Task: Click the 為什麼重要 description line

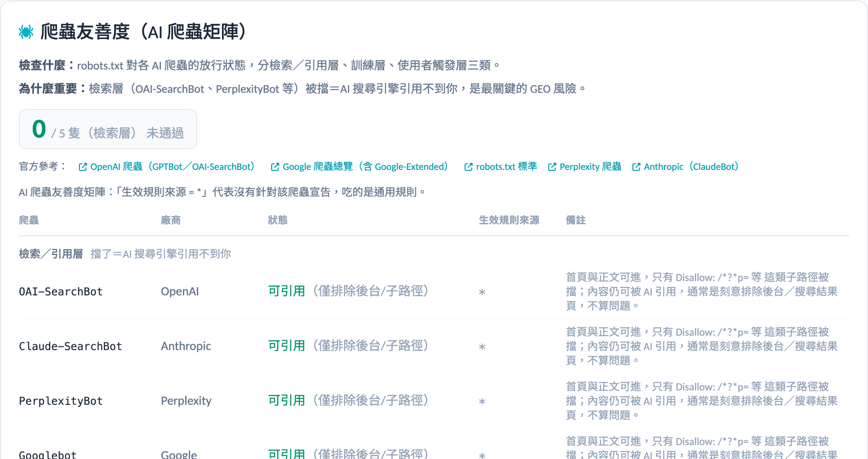Action: (x=303, y=89)
